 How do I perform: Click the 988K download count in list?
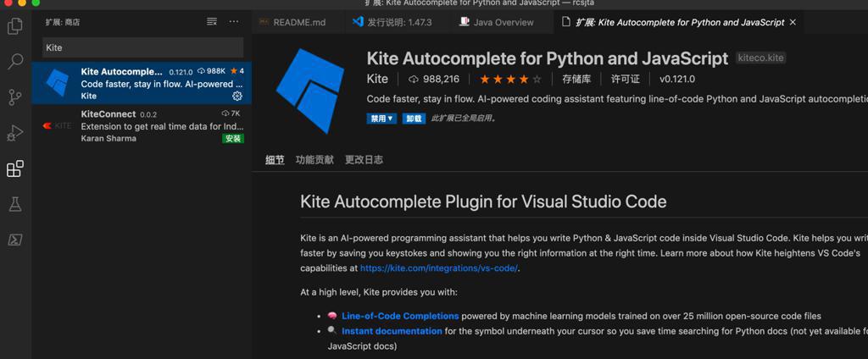tap(211, 71)
